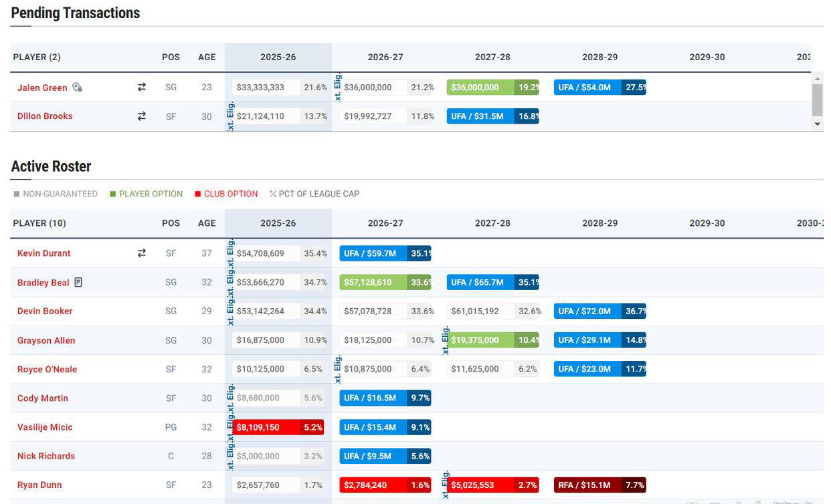This screenshot has width=831, height=504.
Task: Click Vasilije Micic's red $8,109,150 club option
Action: pos(278,427)
